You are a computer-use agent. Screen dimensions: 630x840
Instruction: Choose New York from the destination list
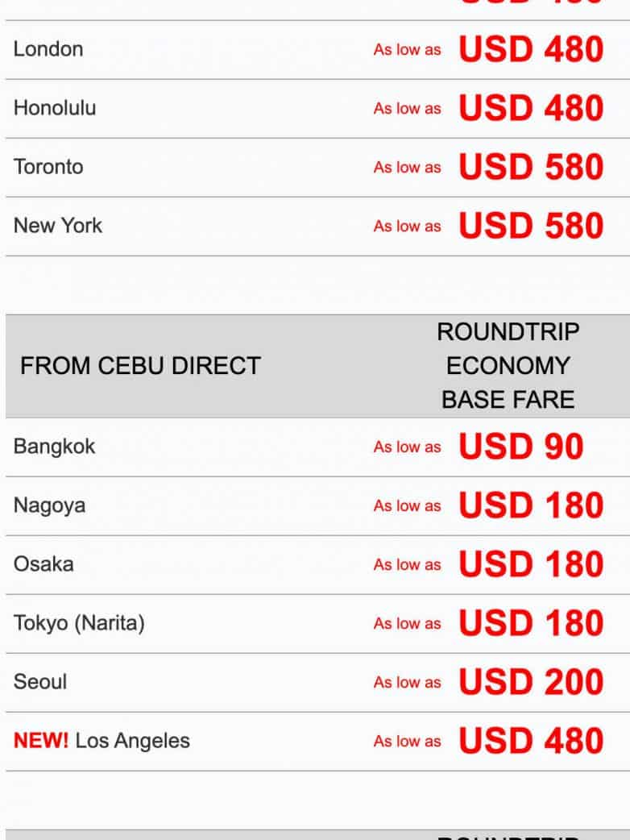(x=58, y=226)
